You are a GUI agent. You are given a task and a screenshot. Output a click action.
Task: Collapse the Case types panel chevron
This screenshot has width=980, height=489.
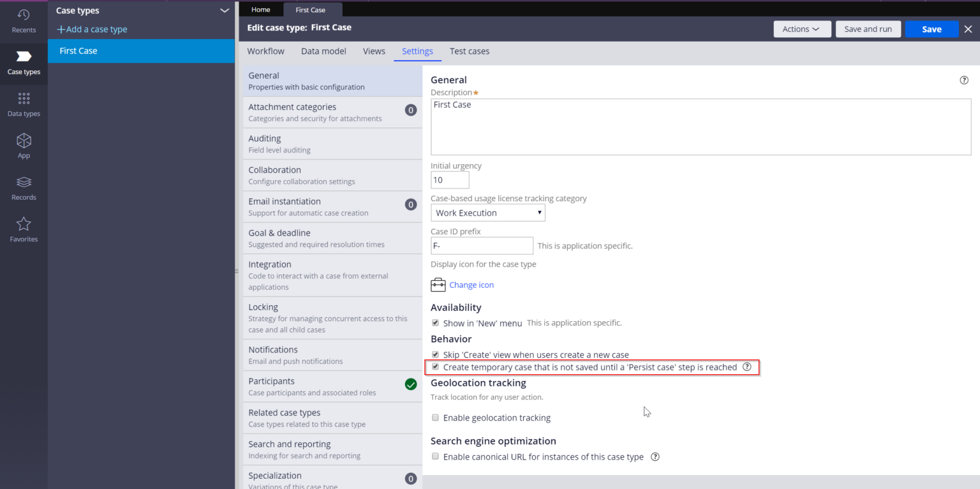click(x=224, y=11)
